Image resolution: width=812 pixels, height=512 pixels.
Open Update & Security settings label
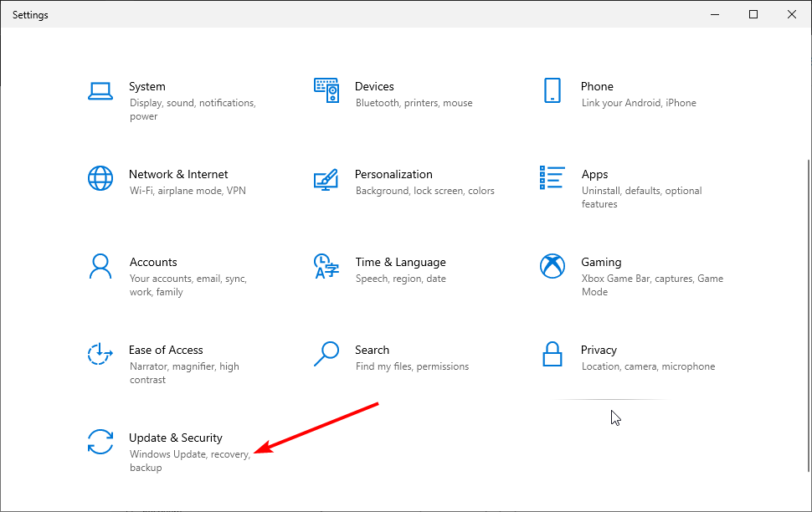click(x=176, y=438)
